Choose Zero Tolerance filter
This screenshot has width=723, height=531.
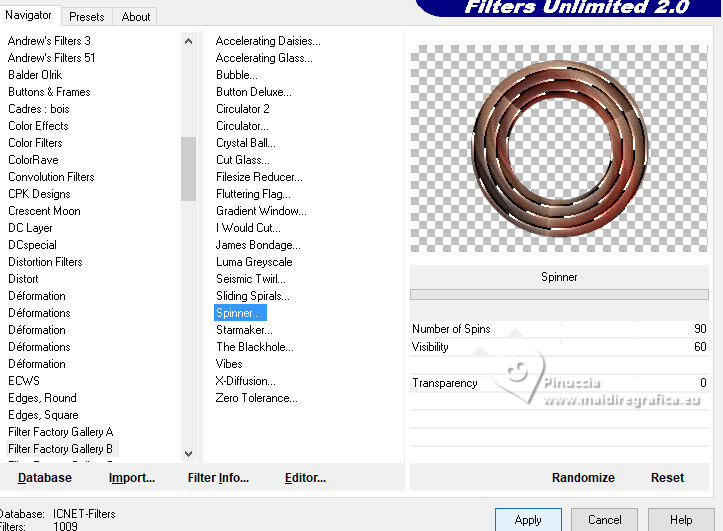(x=256, y=398)
